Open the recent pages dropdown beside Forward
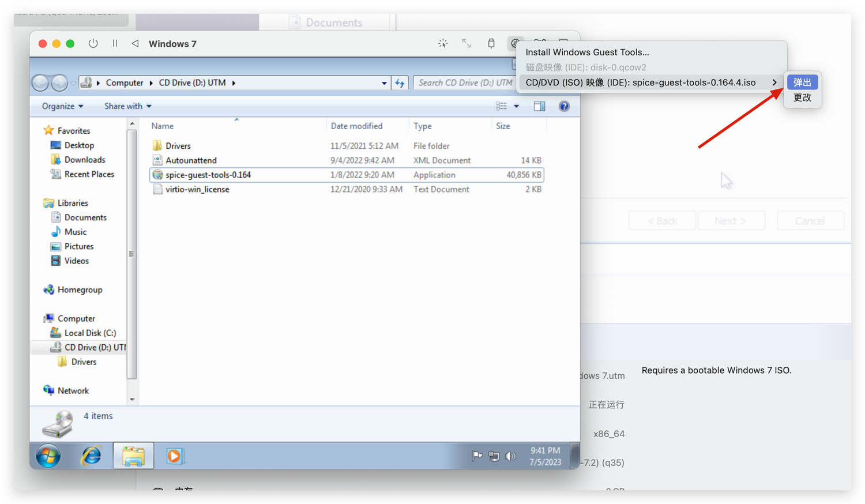The image size is (865, 504). [73, 83]
